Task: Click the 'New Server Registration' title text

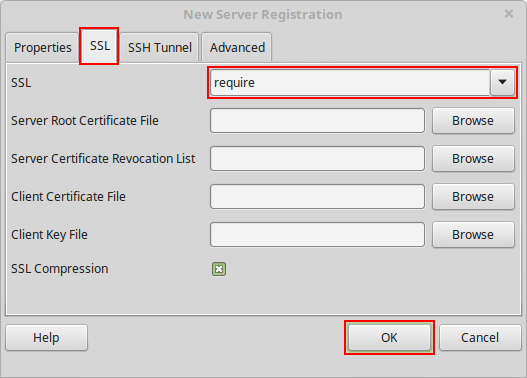Action: click(x=263, y=15)
